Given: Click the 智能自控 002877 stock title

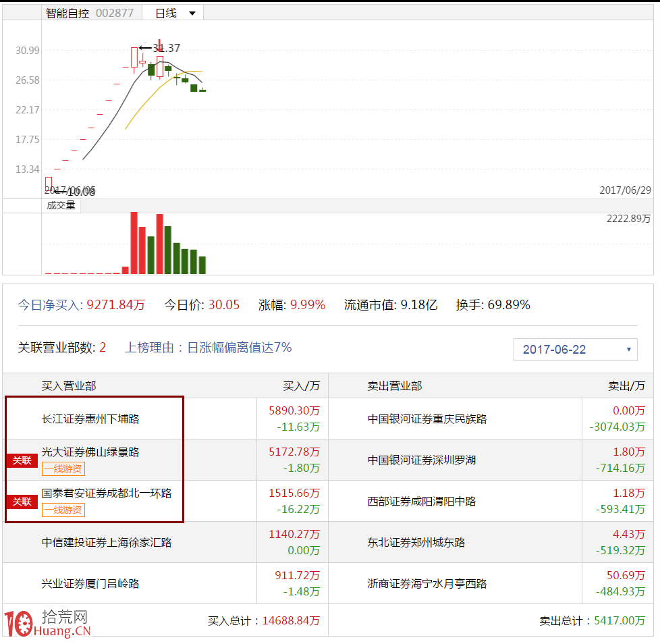Looking at the screenshot, I should pos(89,13).
